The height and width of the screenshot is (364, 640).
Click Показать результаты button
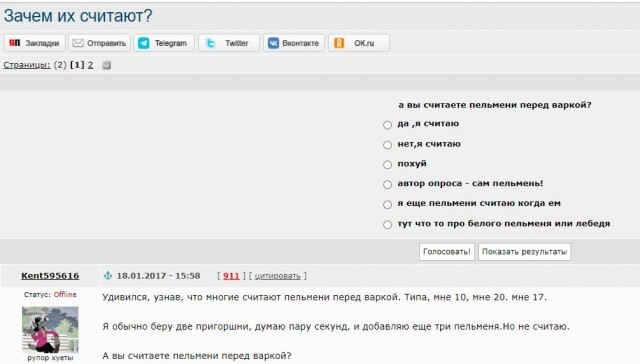coord(524,252)
